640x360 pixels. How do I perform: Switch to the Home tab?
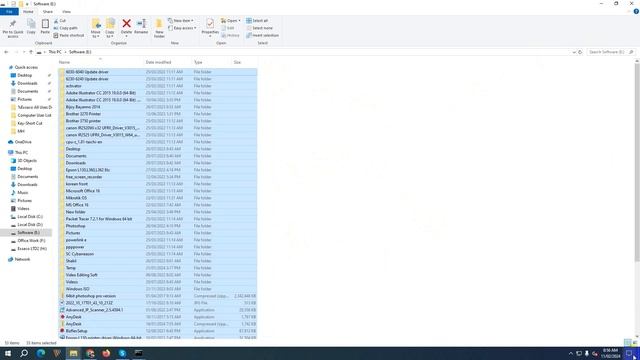28,11
